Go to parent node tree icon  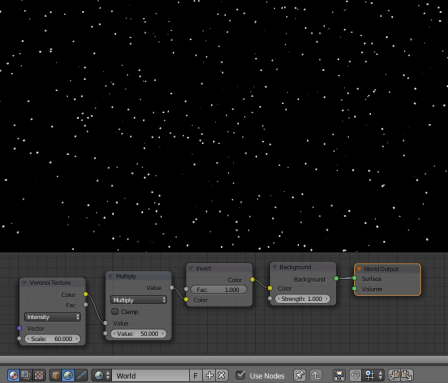(316, 375)
